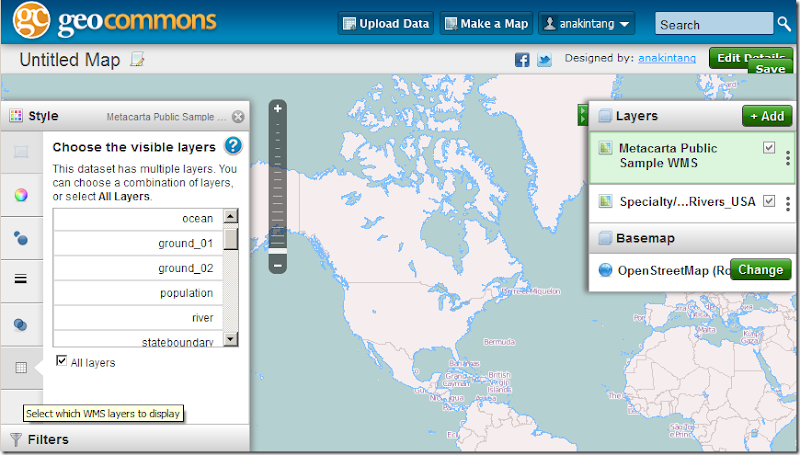The height and width of the screenshot is (455, 800).
Task: Open the anakintang designer link
Action: [x=667, y=58]
